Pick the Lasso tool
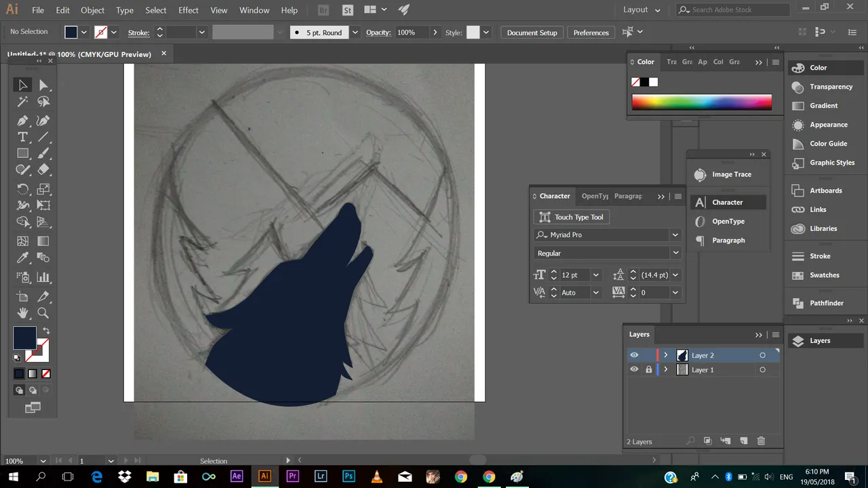Viewport: 868px width, 488px height. point(43,102)
